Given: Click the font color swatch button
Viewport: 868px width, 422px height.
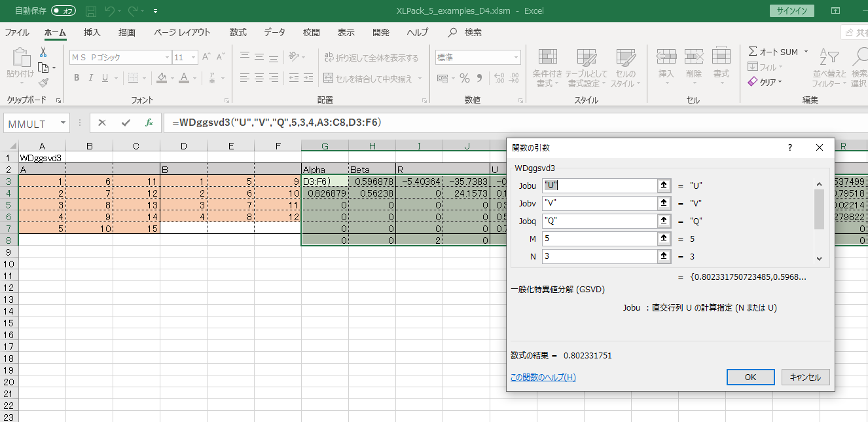Looking at the screenshot, I should tap(184, 79).
